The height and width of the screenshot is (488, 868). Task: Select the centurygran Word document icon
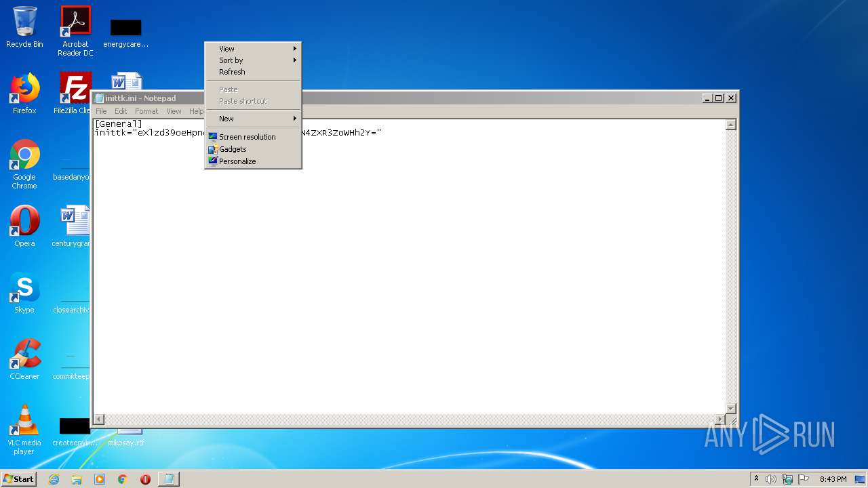point(72,226)
